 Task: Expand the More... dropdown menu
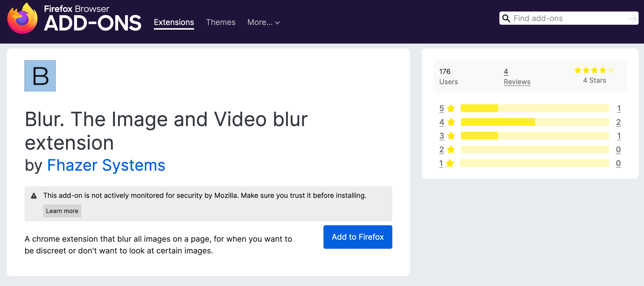tap(263, 22)
